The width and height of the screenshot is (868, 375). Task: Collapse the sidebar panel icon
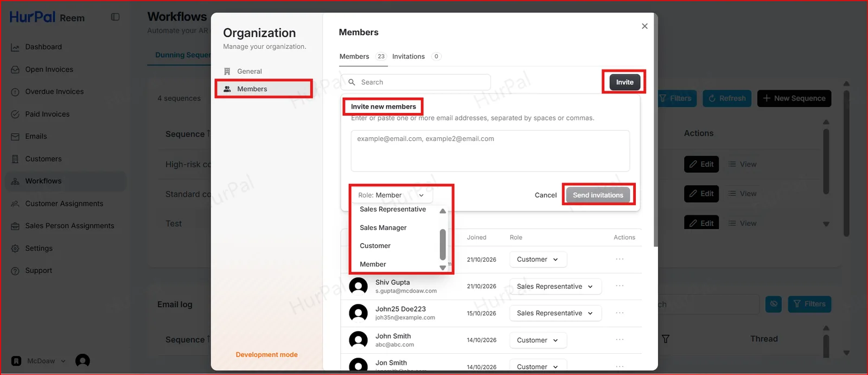[115, 17]
